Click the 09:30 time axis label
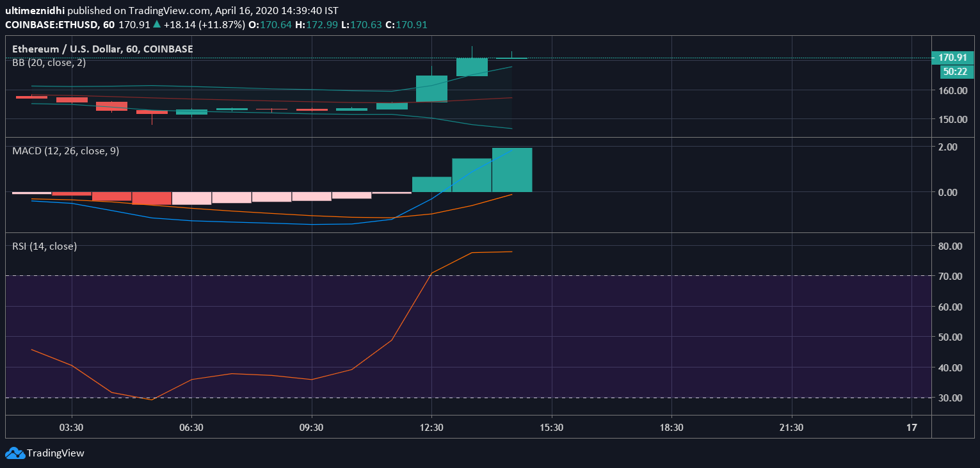This screenshot has width=980, height=468. pos(312,427)
